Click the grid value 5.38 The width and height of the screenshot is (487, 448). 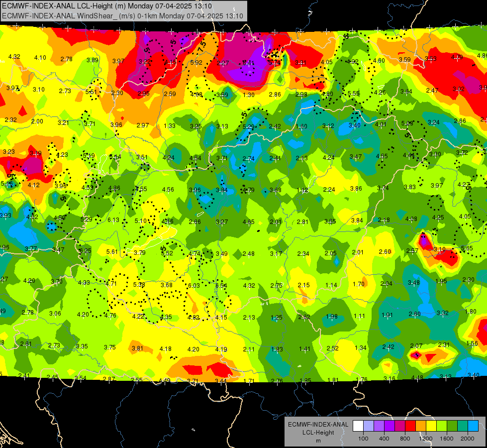pos(139,284)
